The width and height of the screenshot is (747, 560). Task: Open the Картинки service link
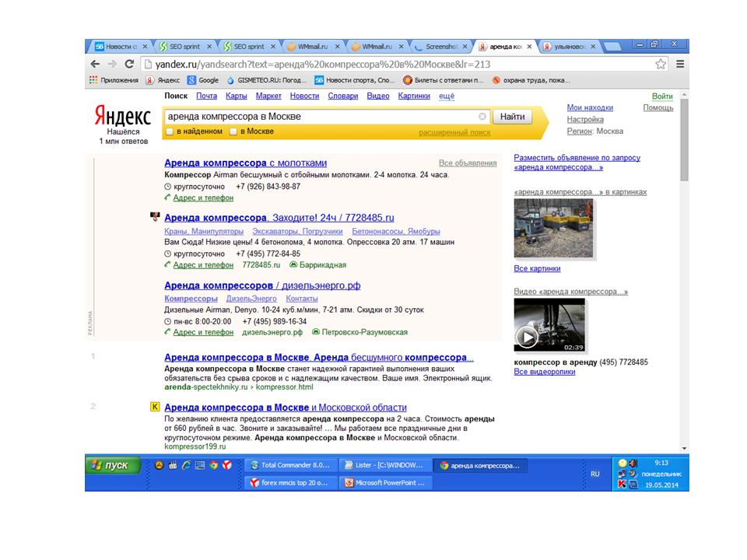click(414, 96)
